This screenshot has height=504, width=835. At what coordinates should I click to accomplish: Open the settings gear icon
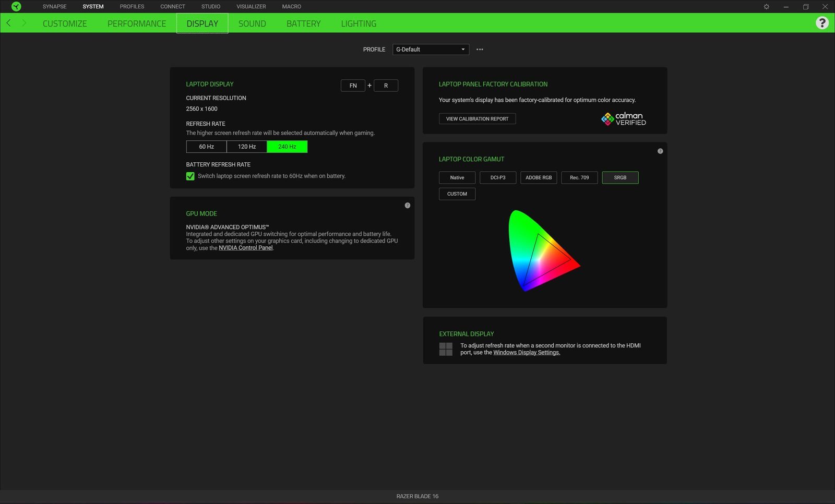(766, 7)
